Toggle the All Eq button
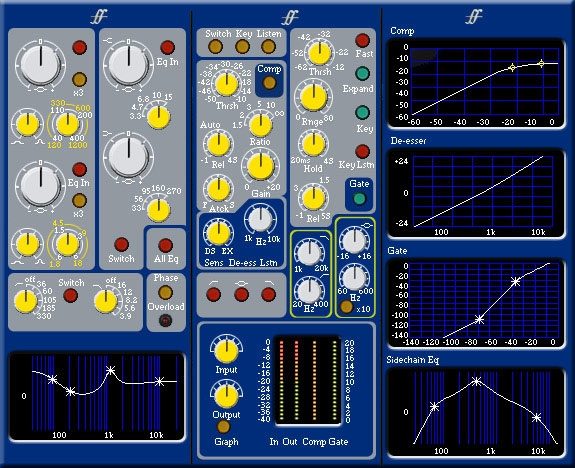 pyautogui.click(x=165, y=245)
